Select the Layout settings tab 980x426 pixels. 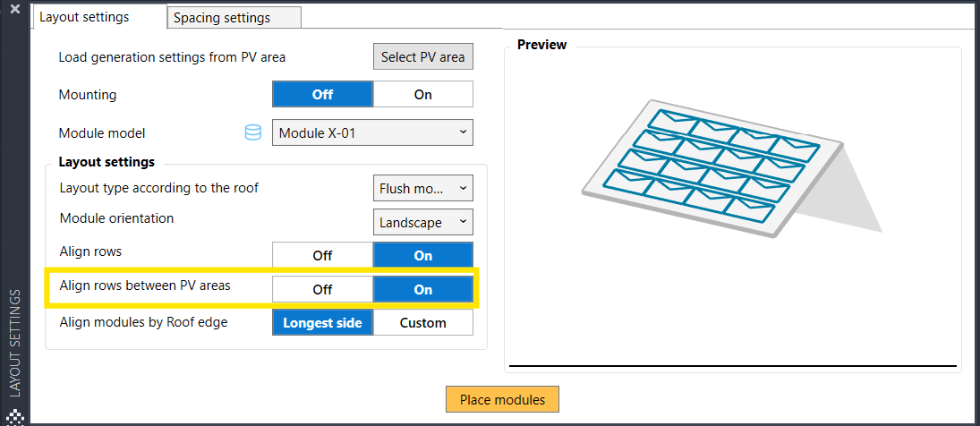pos(100,17)
